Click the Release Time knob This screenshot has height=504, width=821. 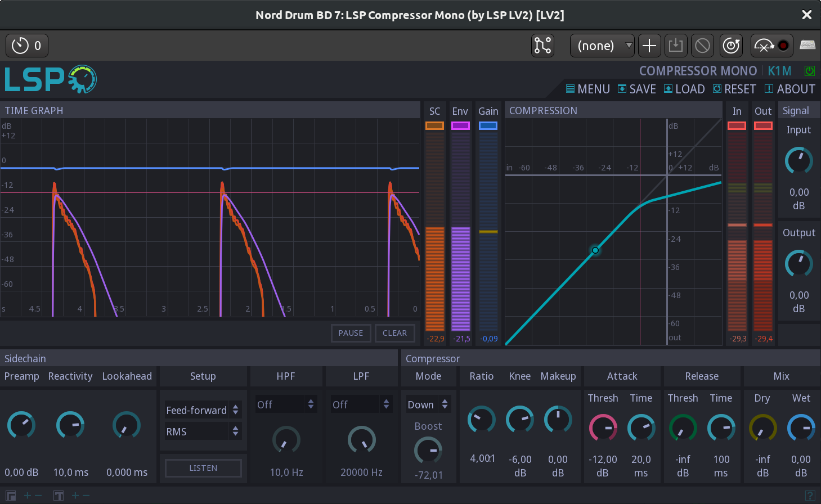click(721, 428)
